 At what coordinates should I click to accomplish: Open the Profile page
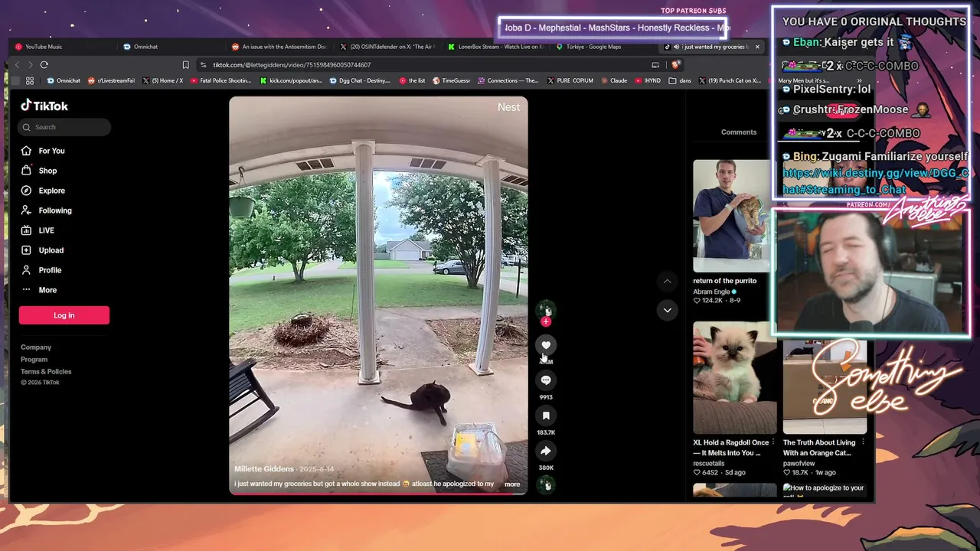click(x=50, y=270)
